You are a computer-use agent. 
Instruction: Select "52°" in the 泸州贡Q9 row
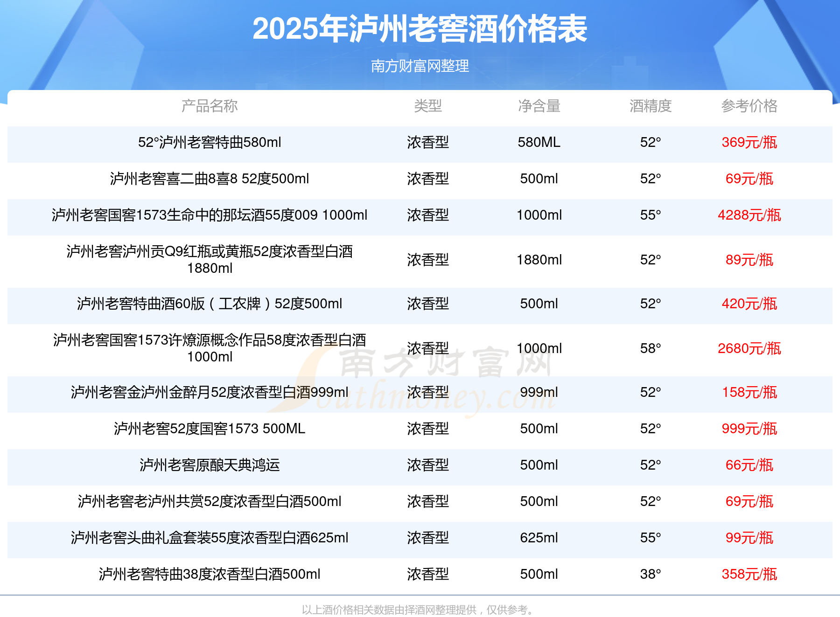651,260
